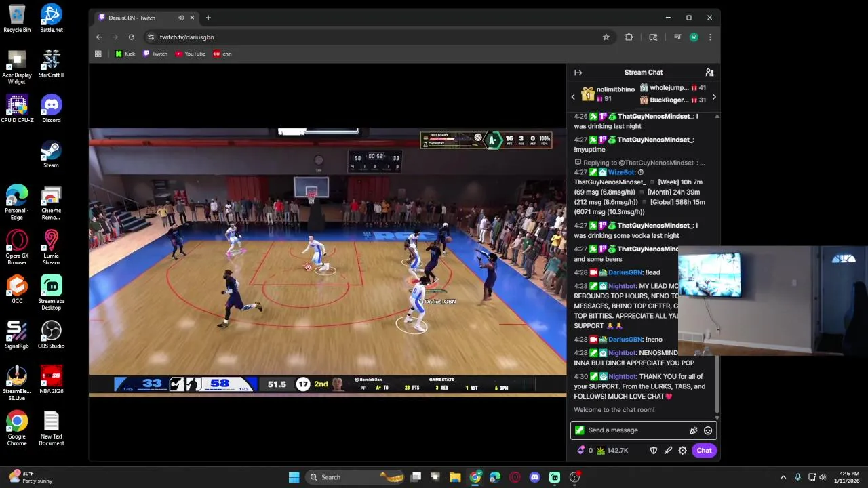The width and height of the screenshot is (868, 488).
Task: Open Lumia Stream desktop shortcut
Action: coord(52,247)
